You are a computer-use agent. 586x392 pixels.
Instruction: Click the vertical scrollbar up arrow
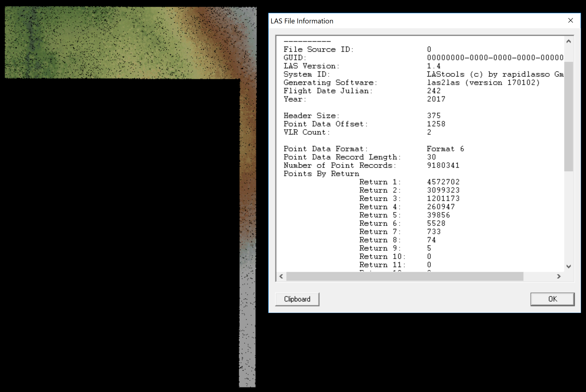click(x=569, y=41)
